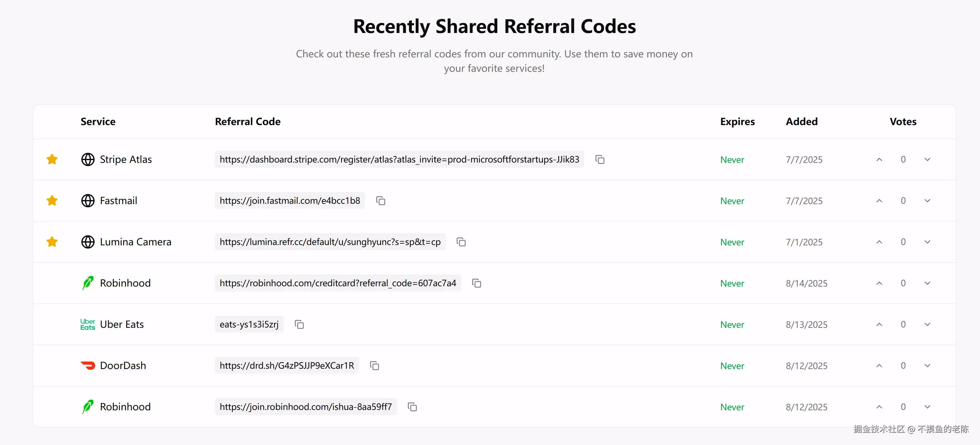Click the Votes column header
The width and height of the screenshot is (980, 445).
point(903,122)
